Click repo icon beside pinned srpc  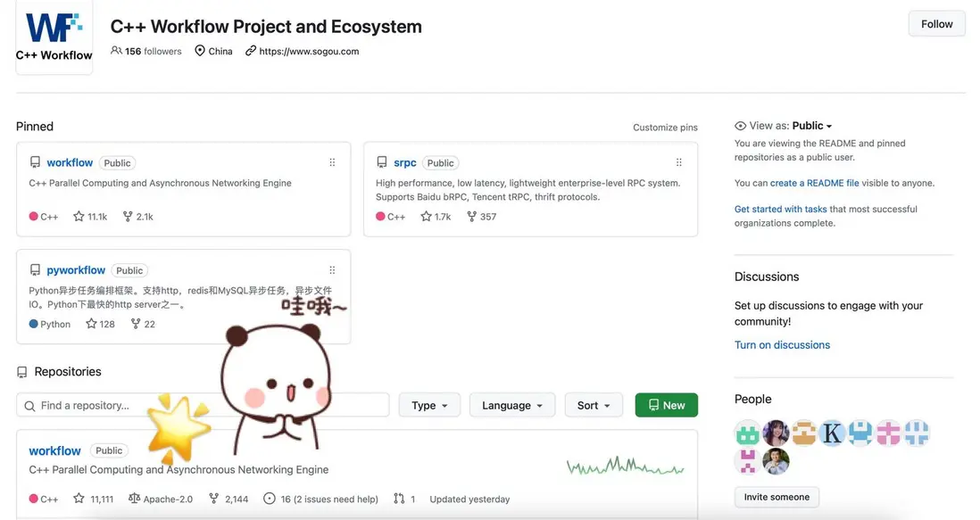point(382,162)
